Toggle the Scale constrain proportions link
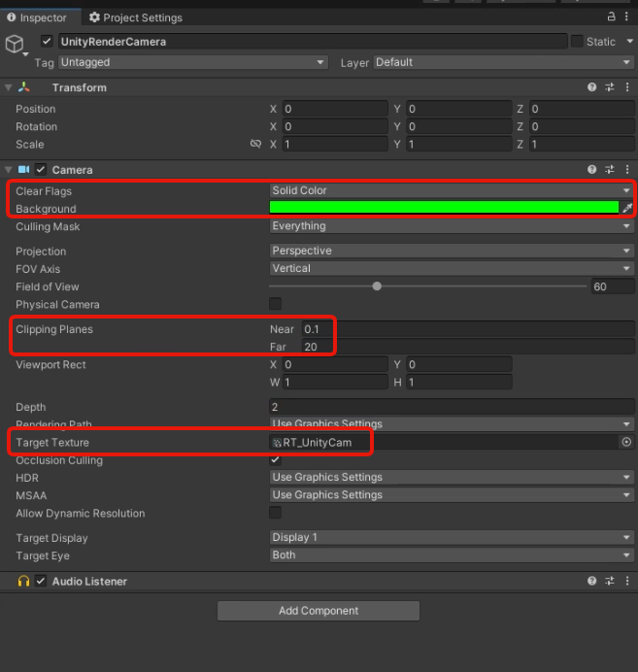This screenshot has height=672, width=638. tap(255, 144)
